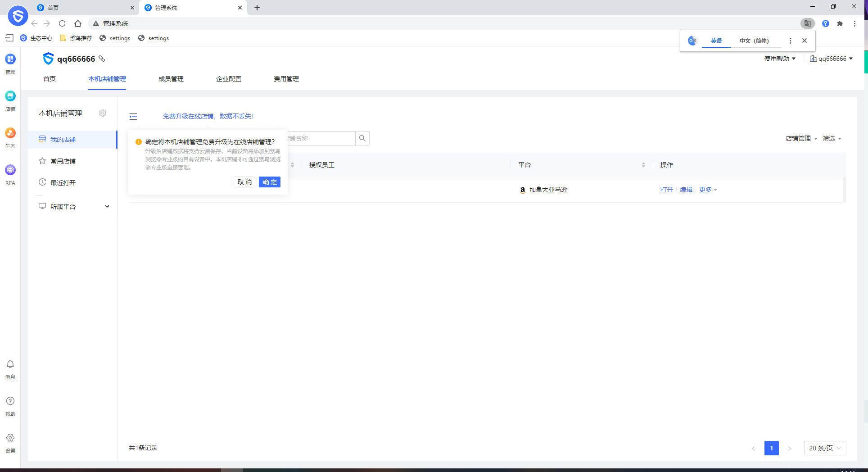The height and width of the screenshot is (472, 868).
Task: Sort by the 平台 column arrows
Action: point(643,165)
